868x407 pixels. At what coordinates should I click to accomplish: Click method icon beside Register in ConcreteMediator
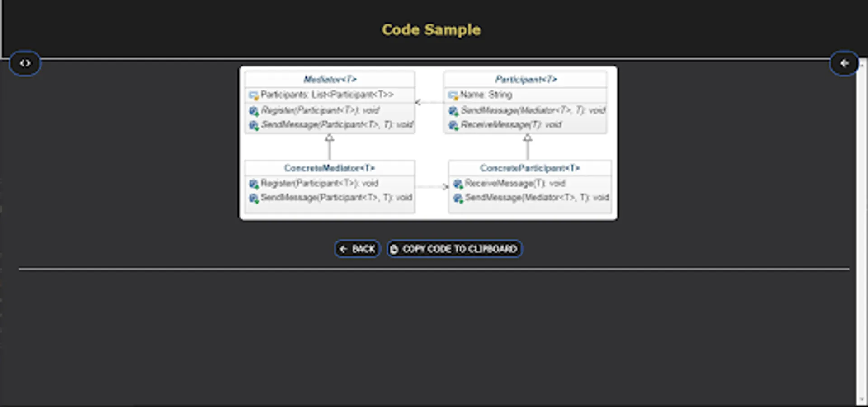coord(254,184)
